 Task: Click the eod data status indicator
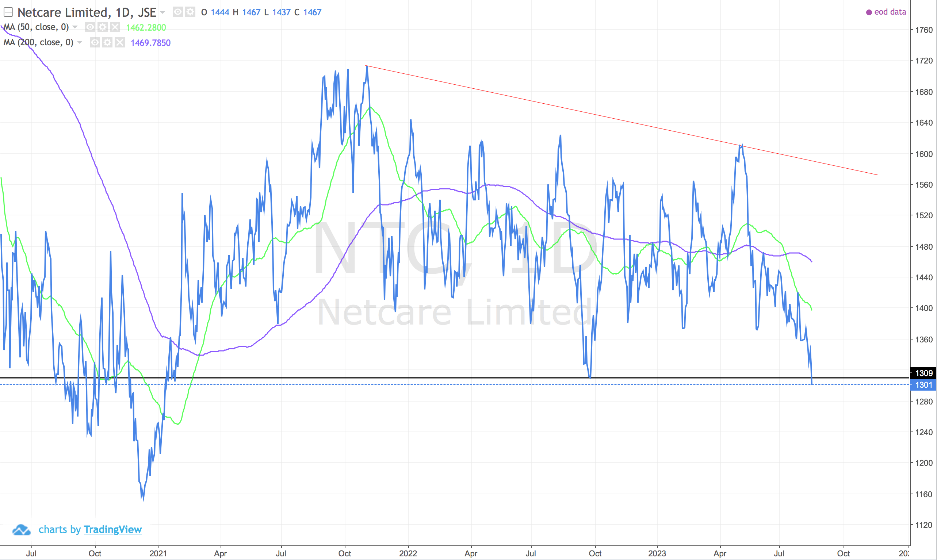tap(886, 12)
